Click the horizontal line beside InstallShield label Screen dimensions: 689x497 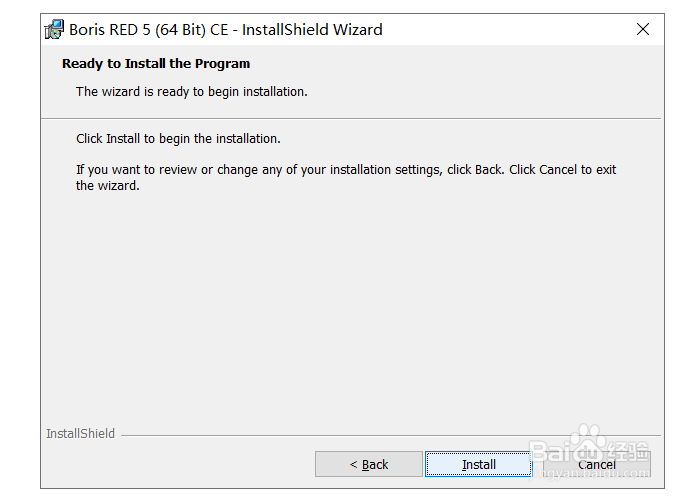click(x=391, y=435)
